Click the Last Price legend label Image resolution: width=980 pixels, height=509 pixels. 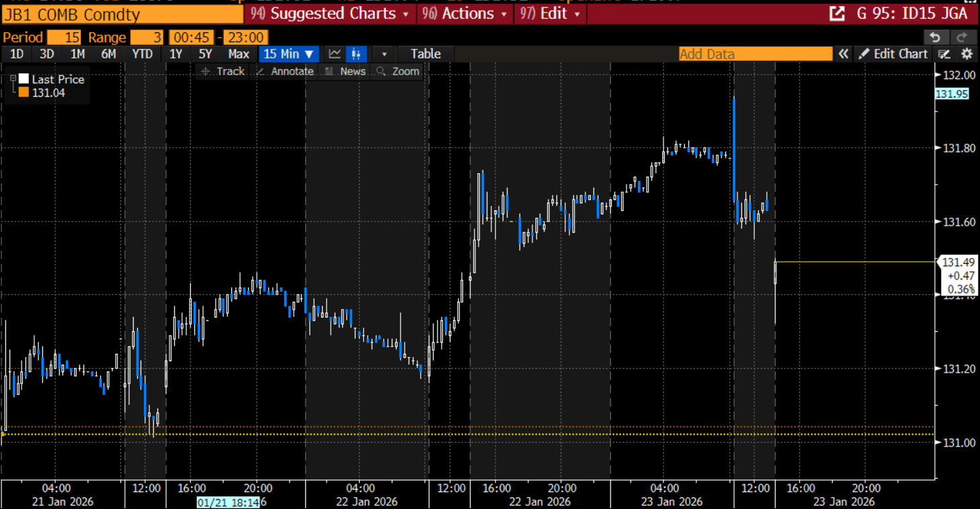point(58,79)
